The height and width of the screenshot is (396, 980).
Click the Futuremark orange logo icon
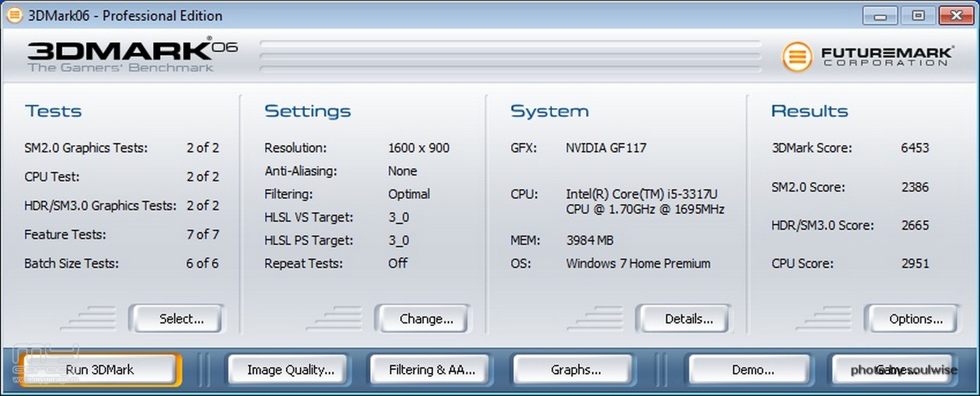pos(796,57)
